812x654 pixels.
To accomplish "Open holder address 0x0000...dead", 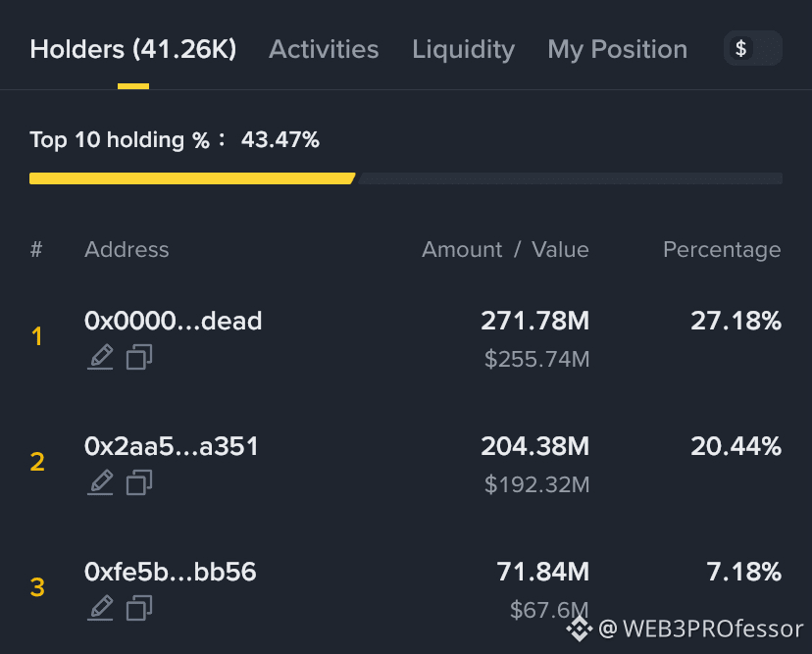I will coord(173,321).
